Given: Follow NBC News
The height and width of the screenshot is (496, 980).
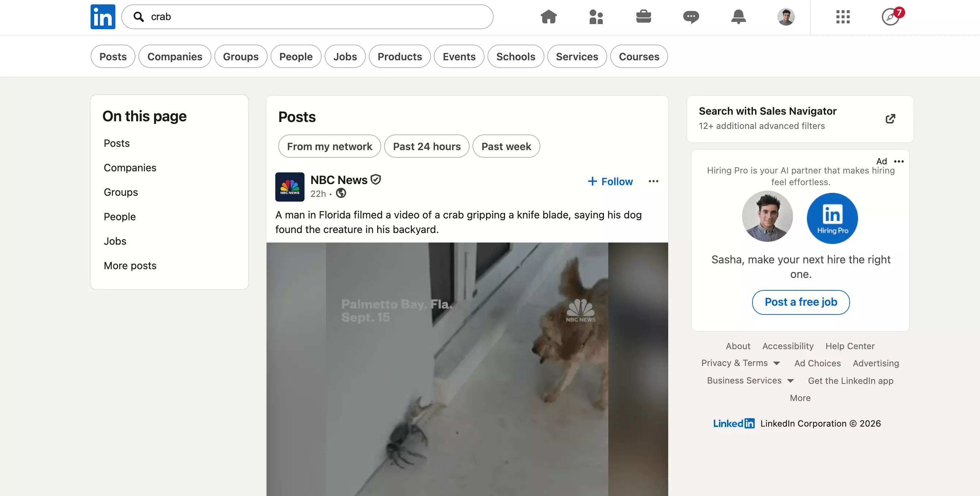Looking at the screenshot, I should (x=610, y=182).
